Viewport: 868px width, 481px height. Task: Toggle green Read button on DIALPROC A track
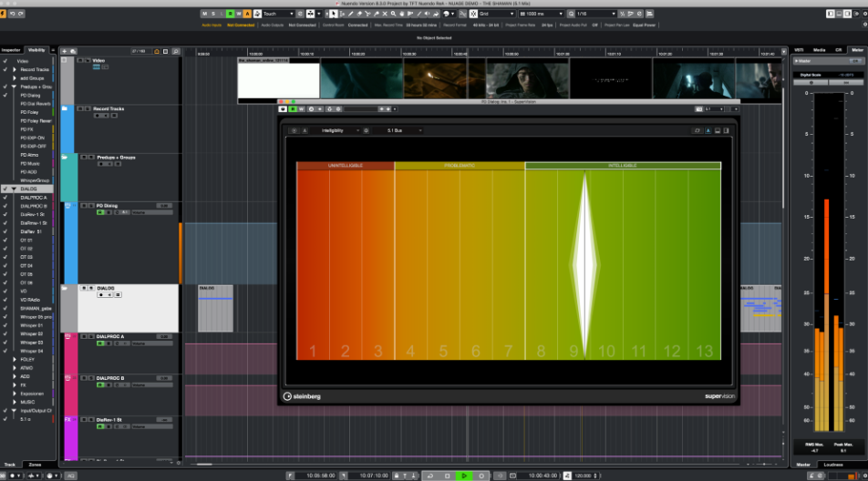pos(100,343)
